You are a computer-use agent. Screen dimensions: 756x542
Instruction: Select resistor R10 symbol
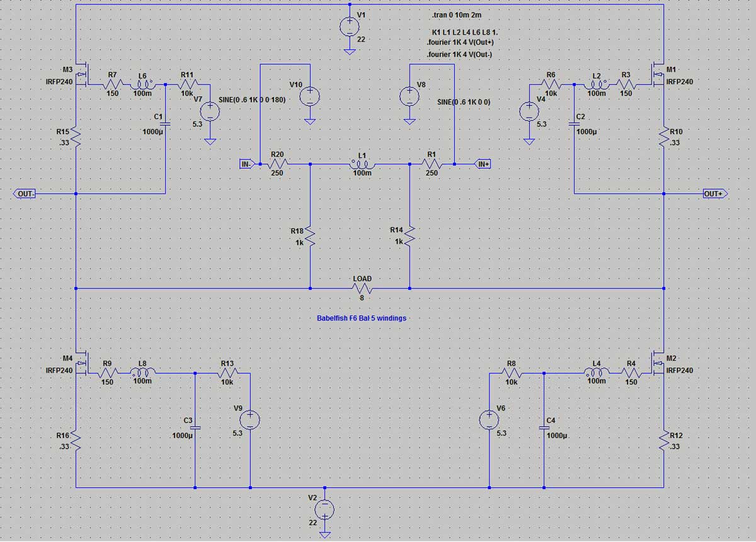click(664, 137)
